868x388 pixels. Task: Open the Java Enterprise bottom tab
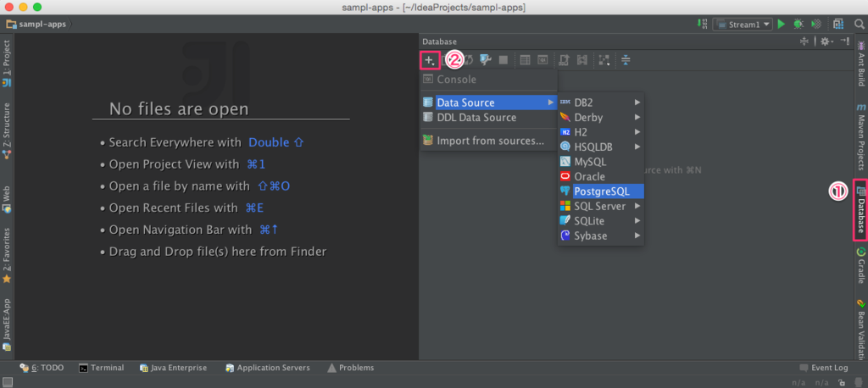pyautogui.click(x=173, y=368)
